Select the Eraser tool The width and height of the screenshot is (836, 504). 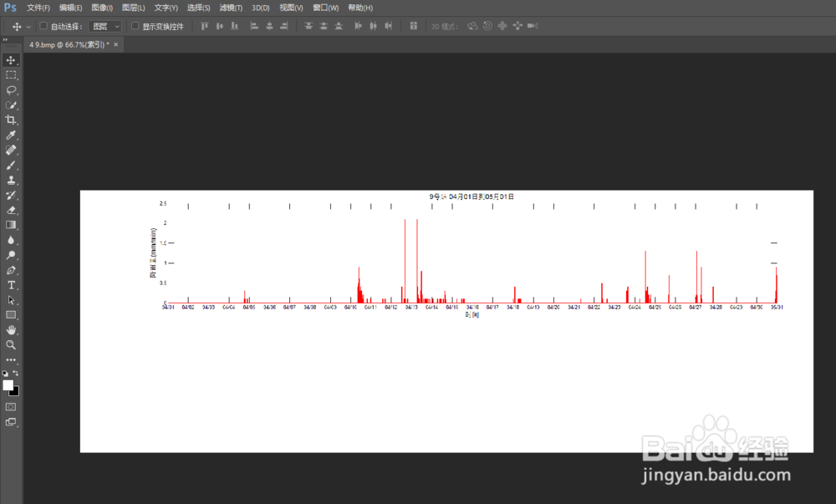[11, 210]
